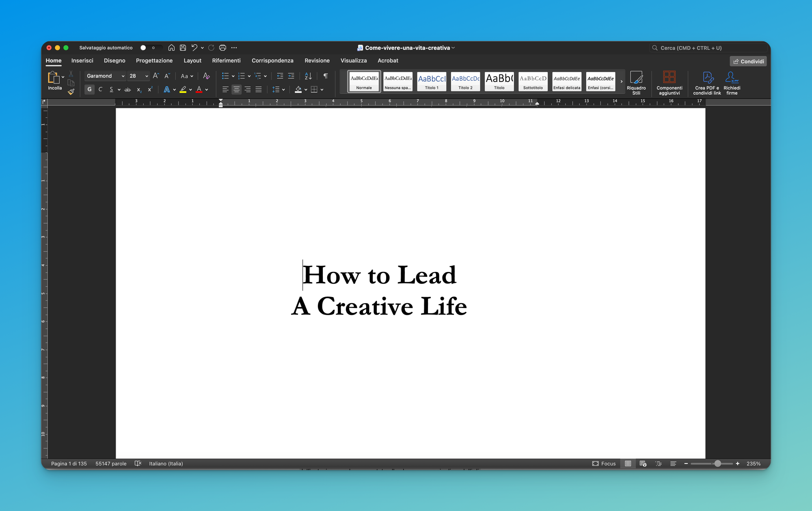This screenshot has height=511, width=812.
Task: Apply the Titolo 1 style
Action: tap(431, 81)
